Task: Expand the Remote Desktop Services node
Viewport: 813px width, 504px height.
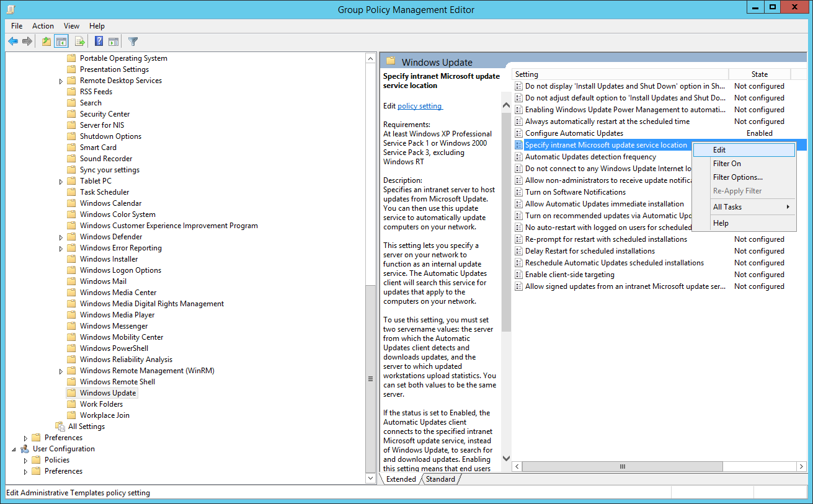Action: point(61,81)
